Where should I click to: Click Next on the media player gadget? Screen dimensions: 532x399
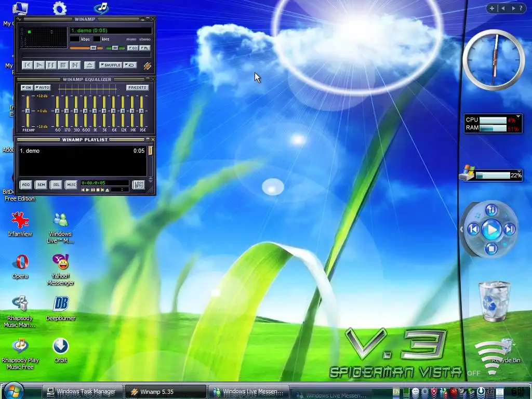[509, 230]
